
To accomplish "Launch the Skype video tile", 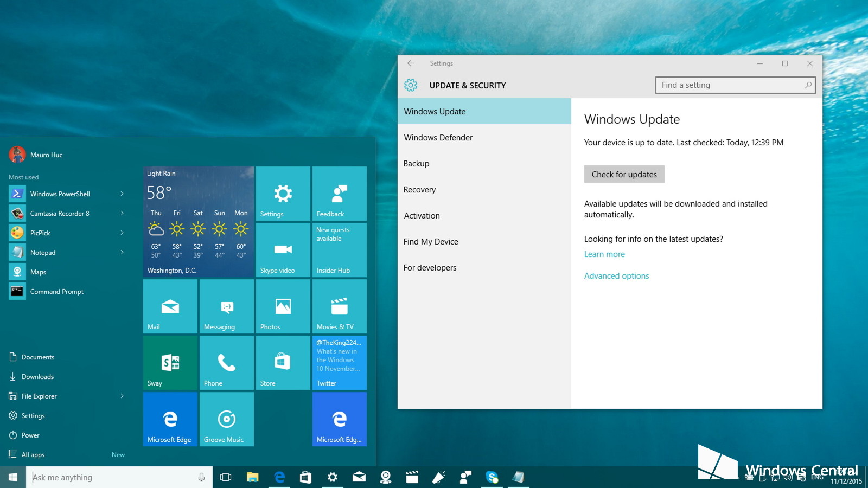I will pos(283,249).
